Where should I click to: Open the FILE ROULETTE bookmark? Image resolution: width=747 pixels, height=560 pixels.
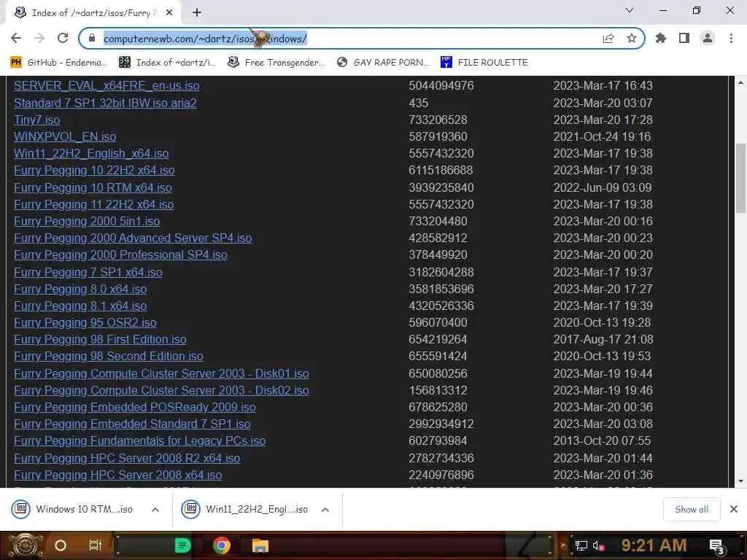pyautogui.click(x=484, y=63)
